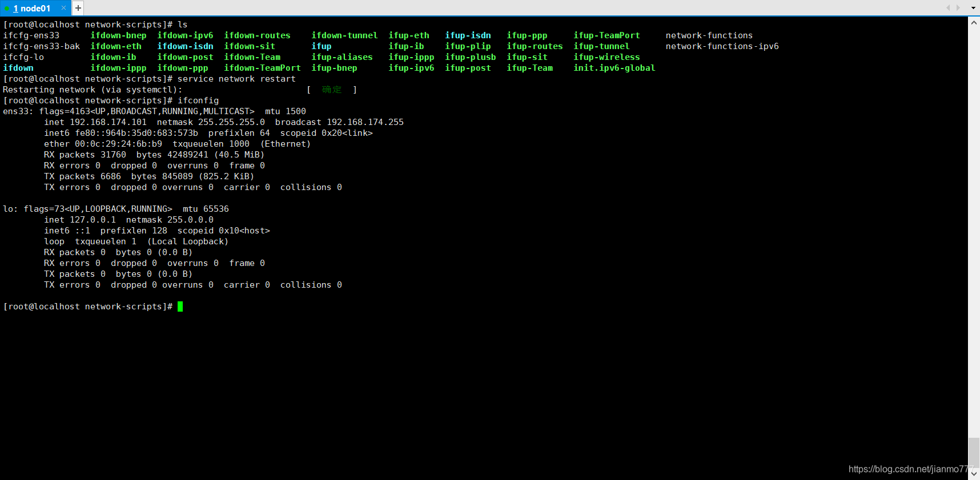Click the ifdown-ppp entry
The height and width of the screenshot is (480, 980).
pyautogui.click(x=183, y=68)
